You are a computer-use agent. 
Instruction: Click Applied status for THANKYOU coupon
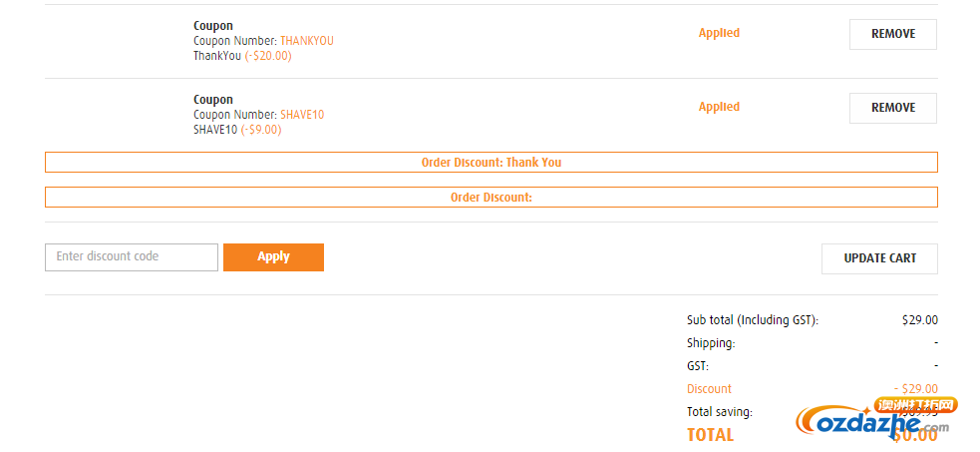click(x=719, y=33)
